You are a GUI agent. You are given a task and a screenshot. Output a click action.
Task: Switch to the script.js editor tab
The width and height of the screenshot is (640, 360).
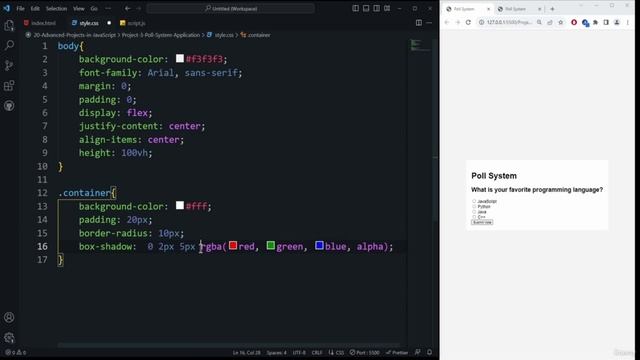coord(133,23)
